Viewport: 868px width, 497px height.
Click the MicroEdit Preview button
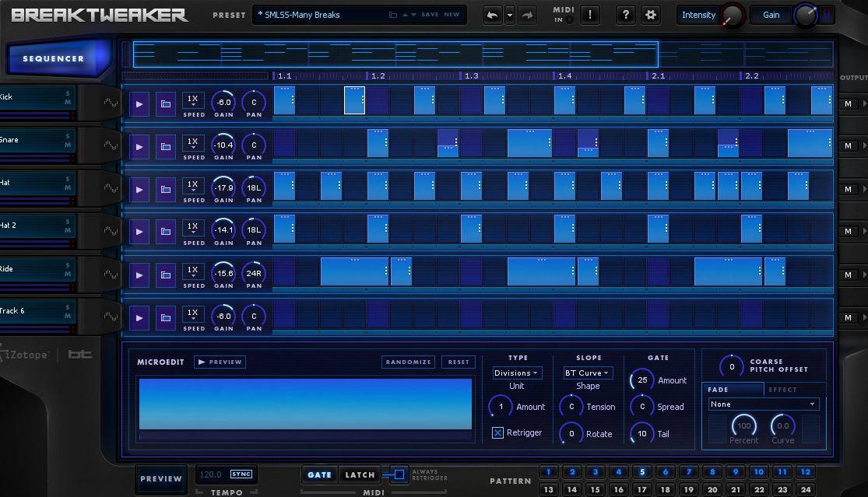[x=220, y=362]
